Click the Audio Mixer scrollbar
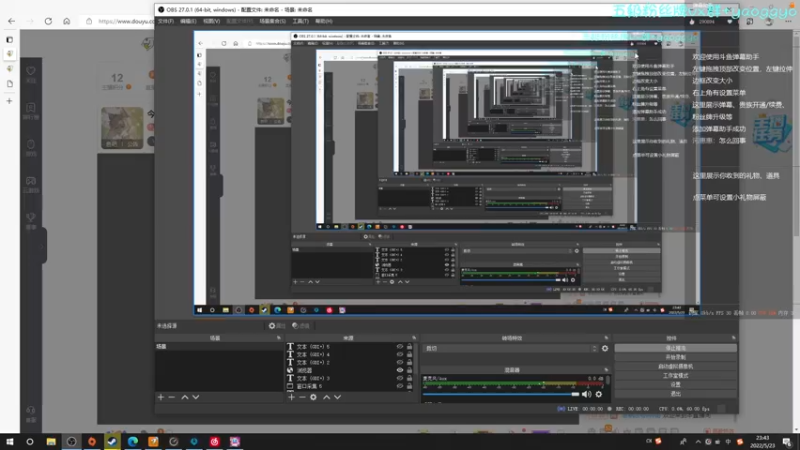The image size is (800, 450). pos(608,382)
